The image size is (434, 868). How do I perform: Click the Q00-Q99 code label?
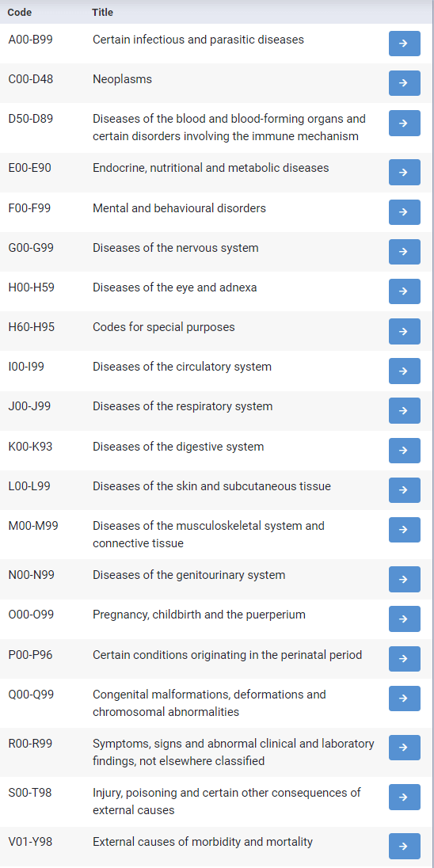[x=31, y=695]
